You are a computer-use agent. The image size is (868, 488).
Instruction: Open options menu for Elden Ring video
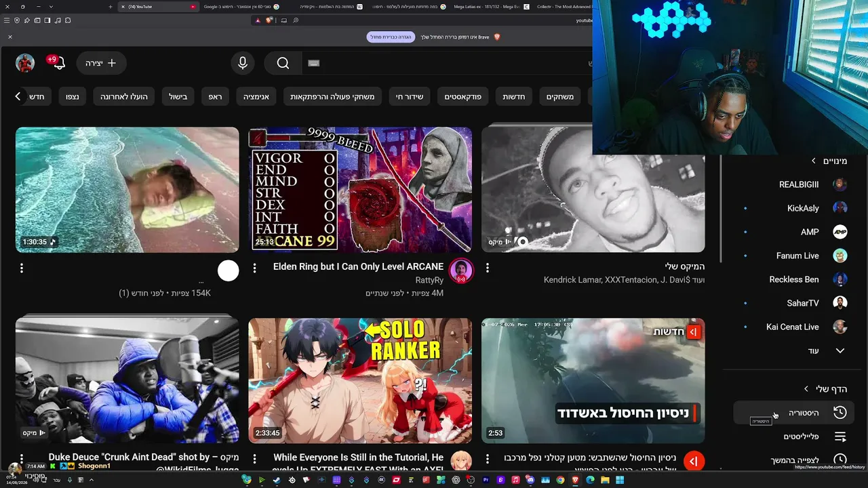(254, 268)
